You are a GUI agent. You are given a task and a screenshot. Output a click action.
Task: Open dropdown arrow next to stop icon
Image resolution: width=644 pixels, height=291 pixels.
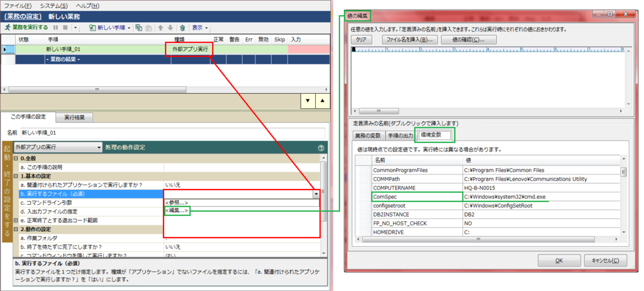click(x=75, y=28)
